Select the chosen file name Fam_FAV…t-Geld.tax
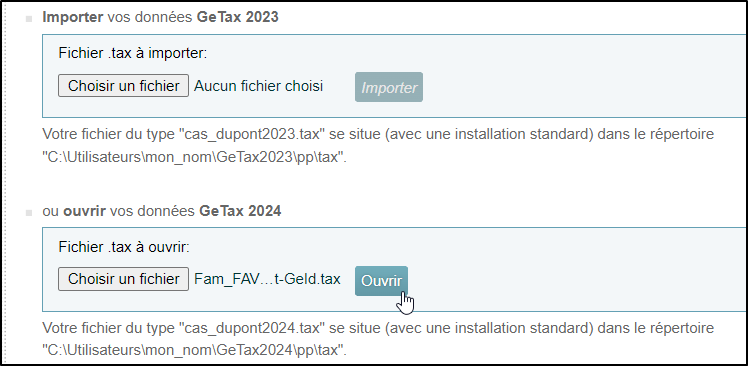Screen dimensions: 748x366 [x=267, y=279]
